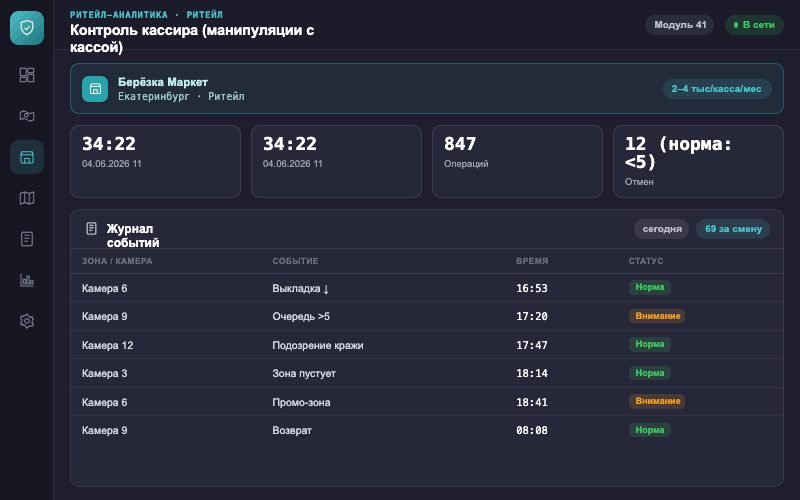800x500 pixels.
Task: Open the settings gear icon in sidebar
Action: pos(27,321)
